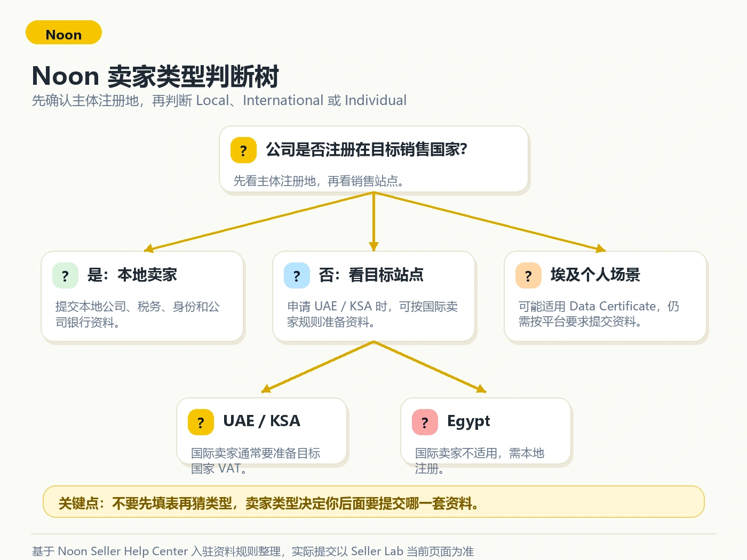747x560 pixels.
Task: Click heading 埃及个人场景
Action: pos(595,275)
